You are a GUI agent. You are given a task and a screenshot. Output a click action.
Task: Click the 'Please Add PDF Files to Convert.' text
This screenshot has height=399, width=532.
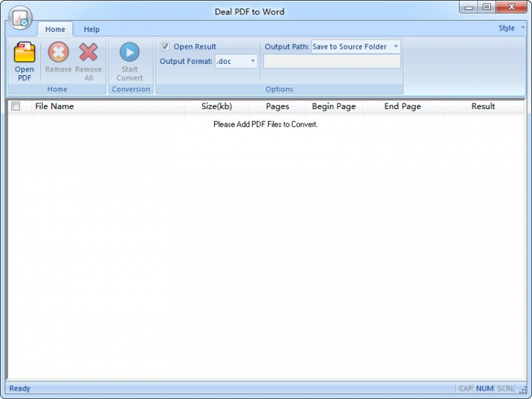tap(265, 125)
